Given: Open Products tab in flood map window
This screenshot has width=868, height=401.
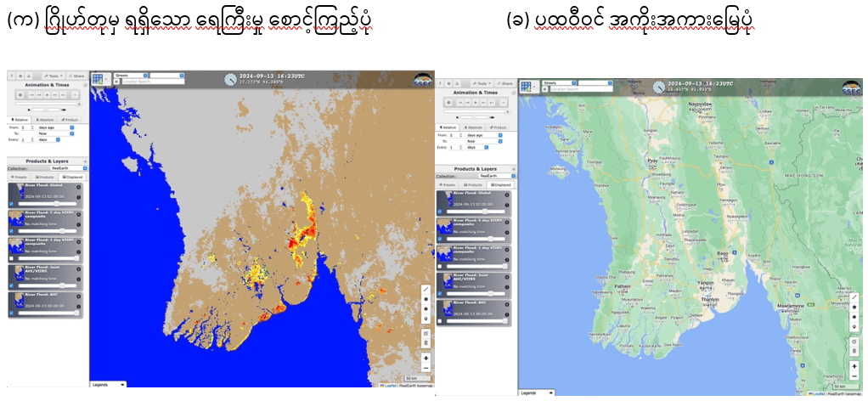Looking at the screenshot, I should point(44,178).
